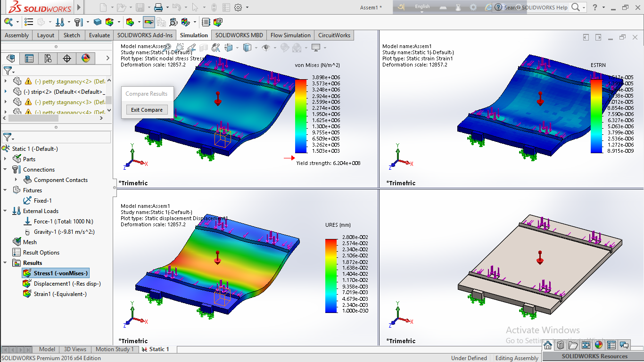Select Displacement1 (-Res disp-) result plot
The width and height of the screenshot is (644, 362).
coord(62,284)
